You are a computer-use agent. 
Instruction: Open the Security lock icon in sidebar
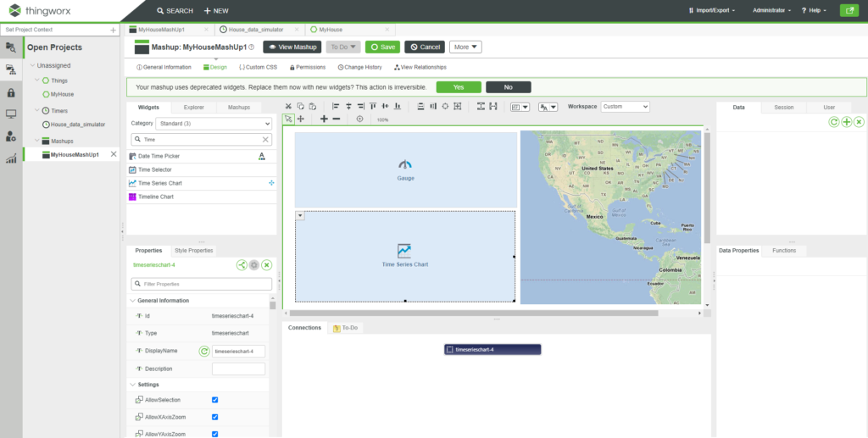(10, 92)
